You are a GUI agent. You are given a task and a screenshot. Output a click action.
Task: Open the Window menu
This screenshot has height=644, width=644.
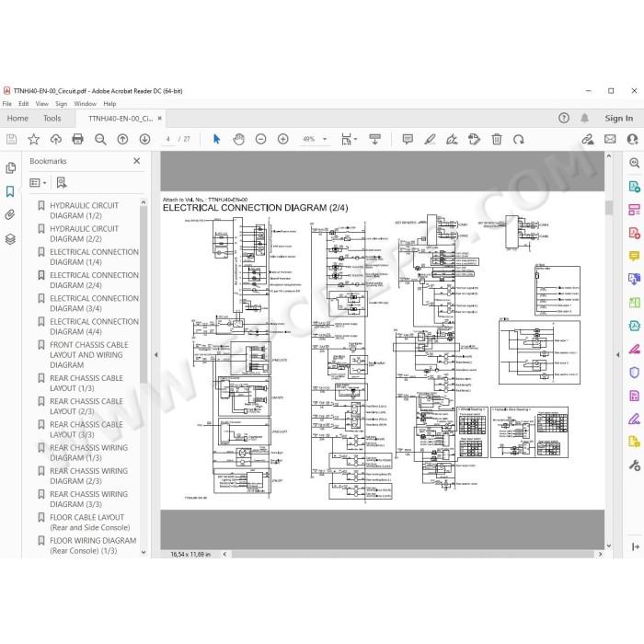[85, 104]
